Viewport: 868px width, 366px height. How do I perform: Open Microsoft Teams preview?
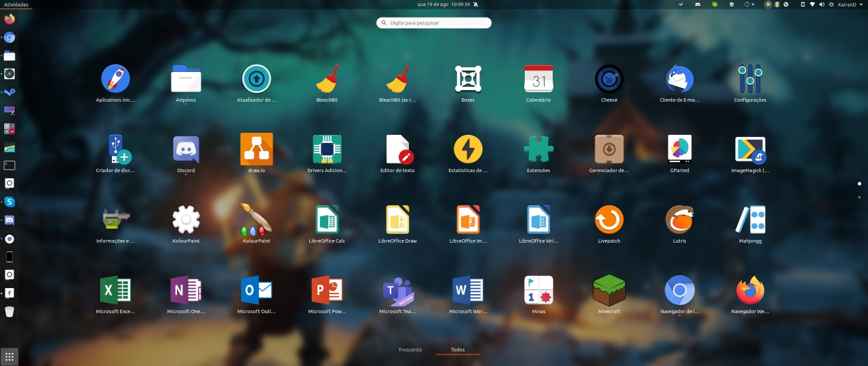397,290
